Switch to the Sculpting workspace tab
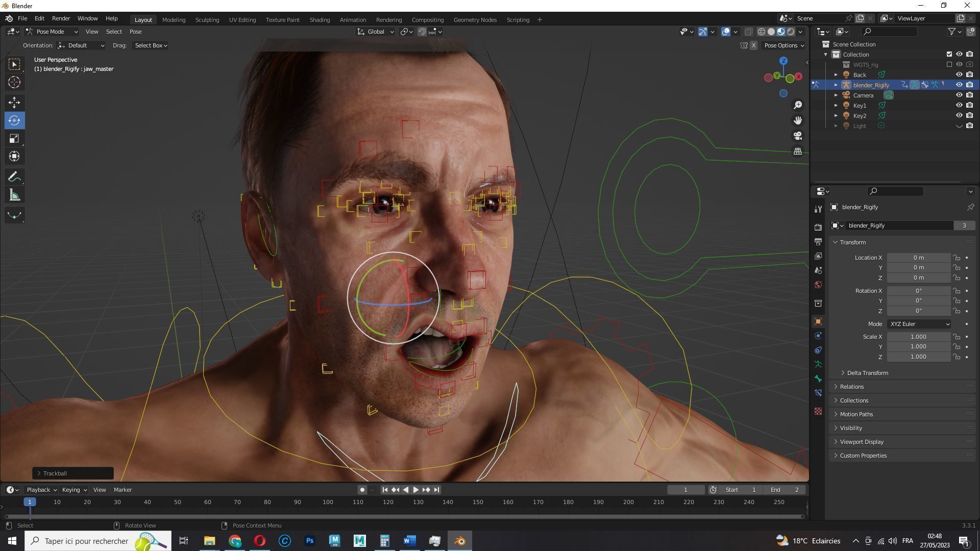Screen dimensions: 980x551 coord(207,20)
